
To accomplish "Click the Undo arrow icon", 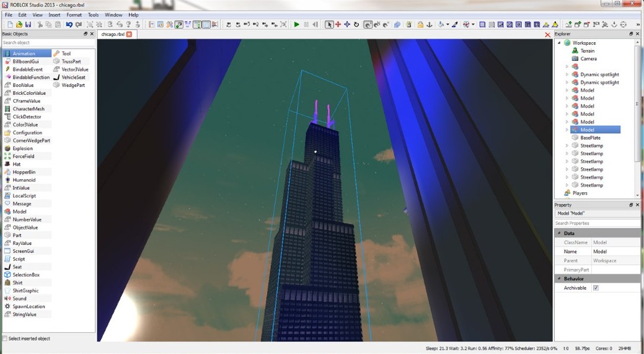I will coord(69,25).
